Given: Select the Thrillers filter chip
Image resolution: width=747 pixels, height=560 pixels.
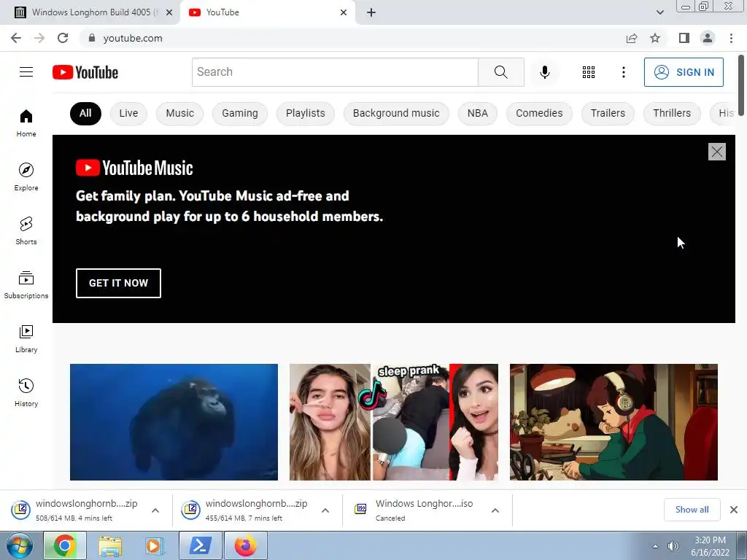Looking at the screenshot, I should [672, 113].
